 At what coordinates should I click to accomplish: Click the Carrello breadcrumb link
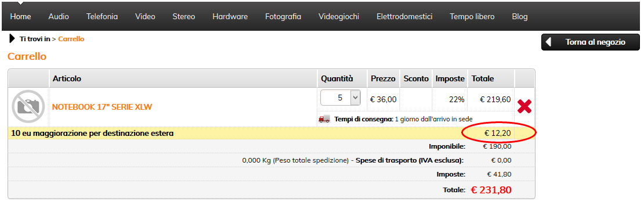point(71,39)
